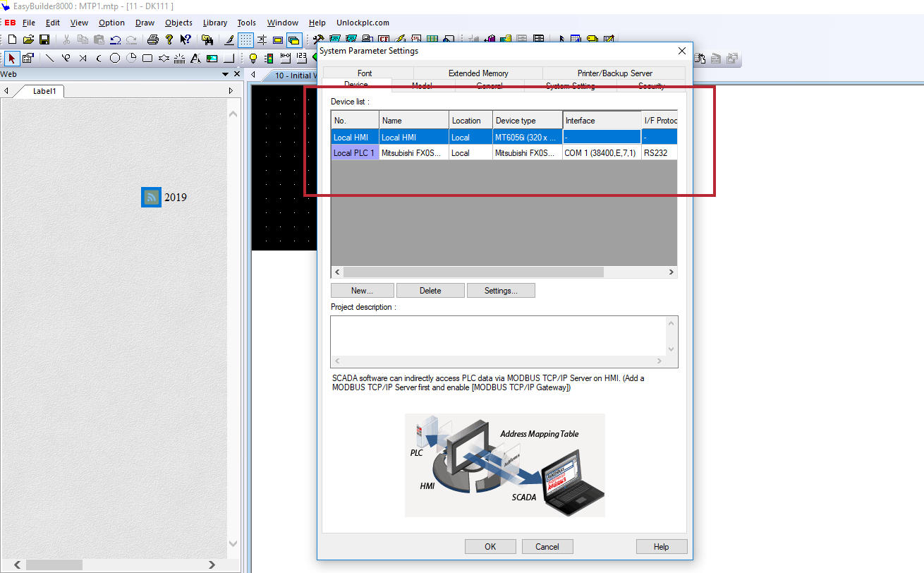Select the Ellipse drawing tool
924x573 pixels.
115,58
